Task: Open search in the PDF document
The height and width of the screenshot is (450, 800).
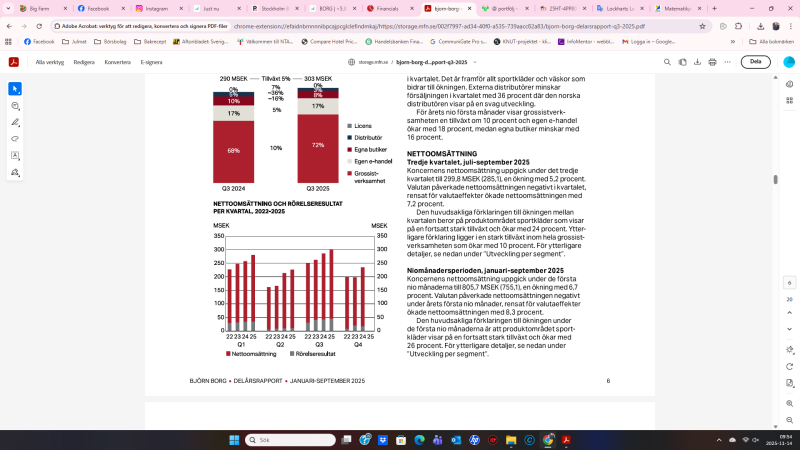Action: coord(667,62)
